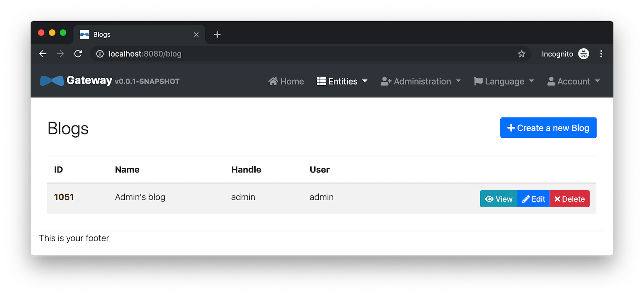Click the browser forward arrow
The image size is (644, 296).
(x=60, y=54)
